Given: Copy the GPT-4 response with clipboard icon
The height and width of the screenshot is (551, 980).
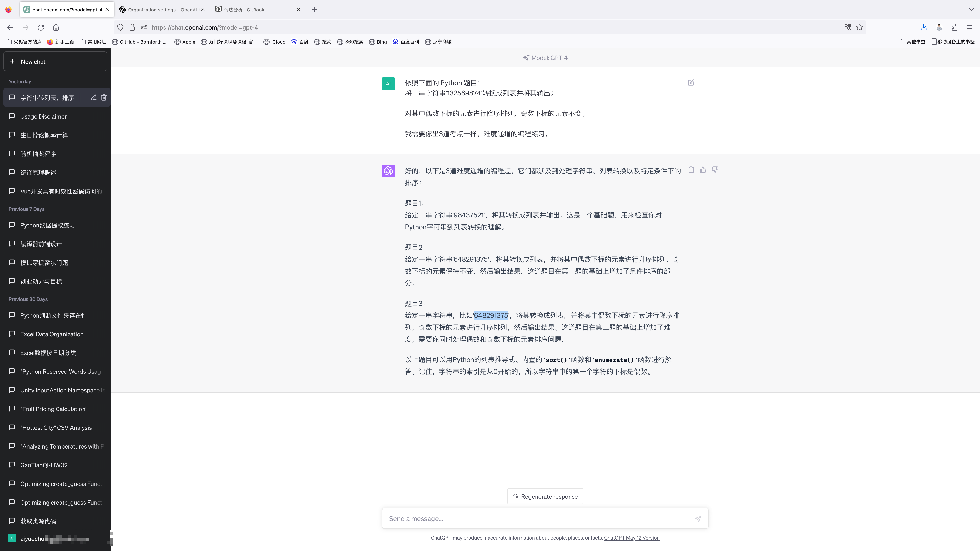Looking at the screenshot, I should click(x=691, y=170).
